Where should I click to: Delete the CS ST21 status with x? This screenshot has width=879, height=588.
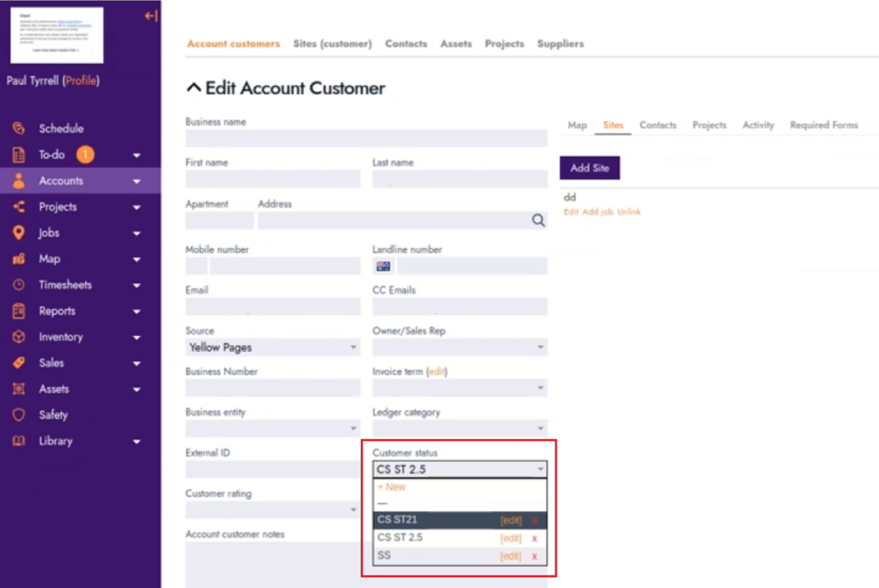534,521
